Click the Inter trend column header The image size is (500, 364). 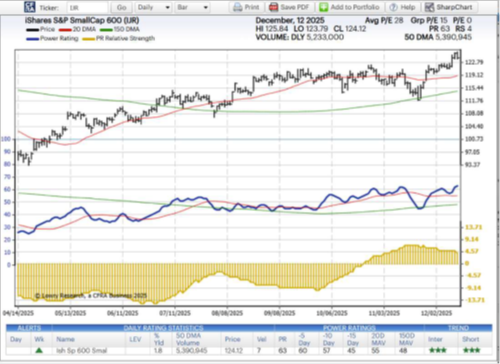pos(435,339)
